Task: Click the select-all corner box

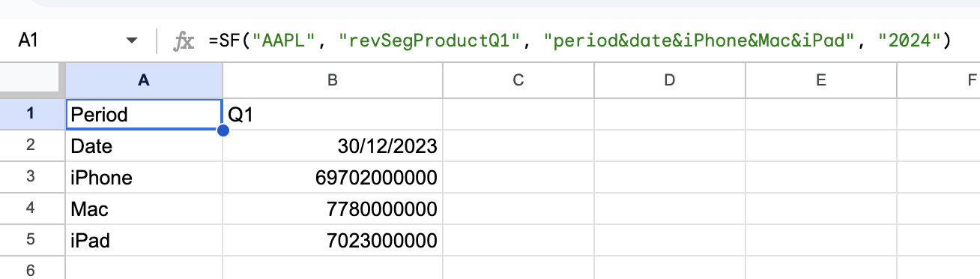Action: click(32, 80)
